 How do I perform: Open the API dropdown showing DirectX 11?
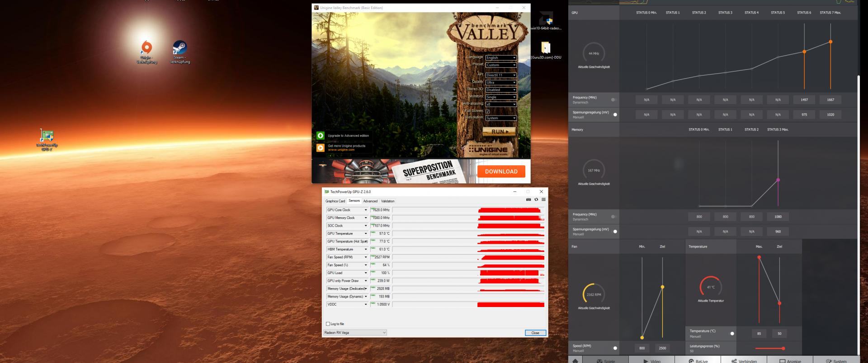tap(500, 75)
